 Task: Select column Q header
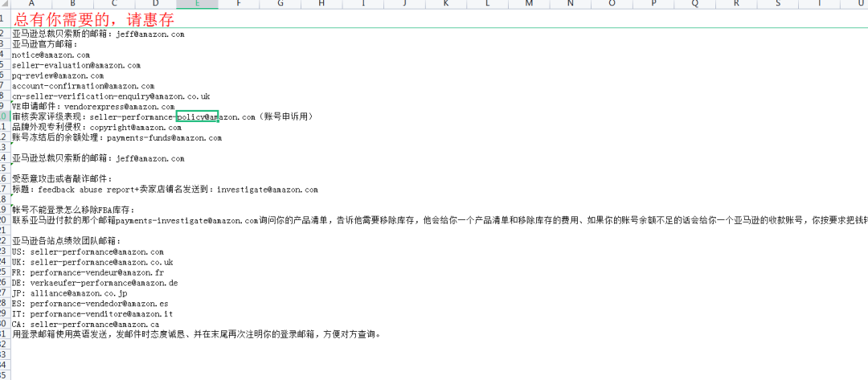[694, 5]
